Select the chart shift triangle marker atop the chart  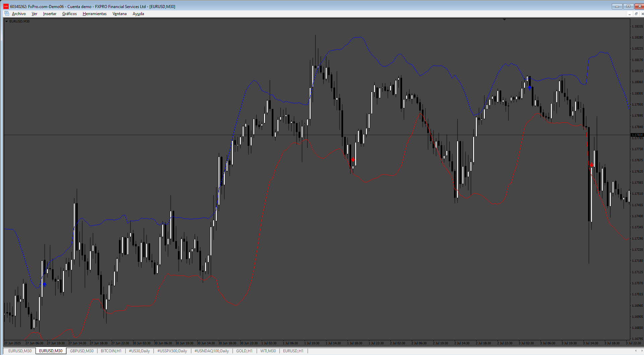tap(504, 19)
